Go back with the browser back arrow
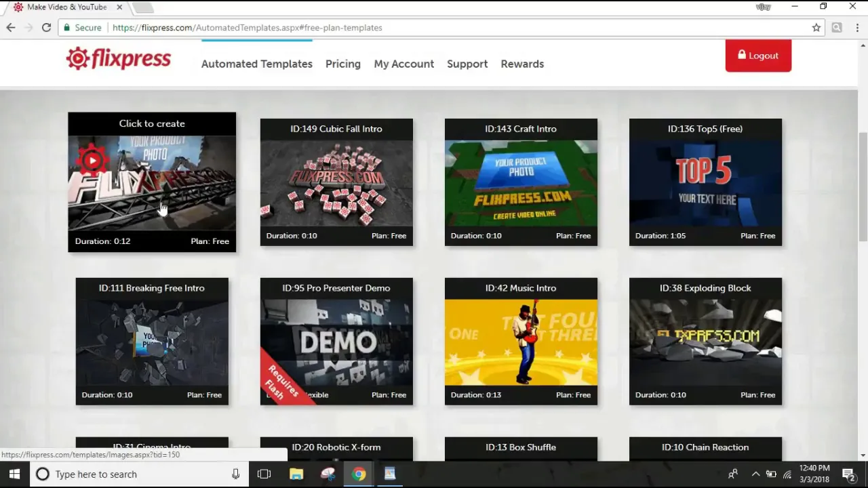 pyautogui.click(x=11, y=28)
